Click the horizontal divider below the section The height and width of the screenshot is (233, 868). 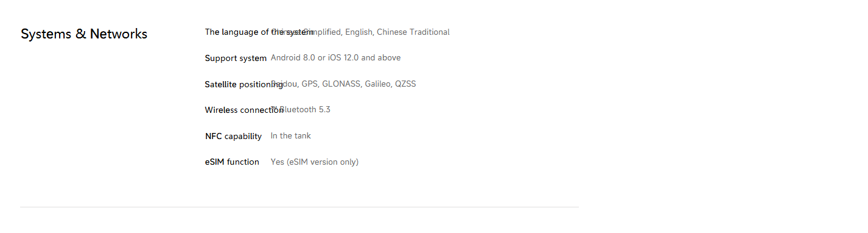point(299,207)
